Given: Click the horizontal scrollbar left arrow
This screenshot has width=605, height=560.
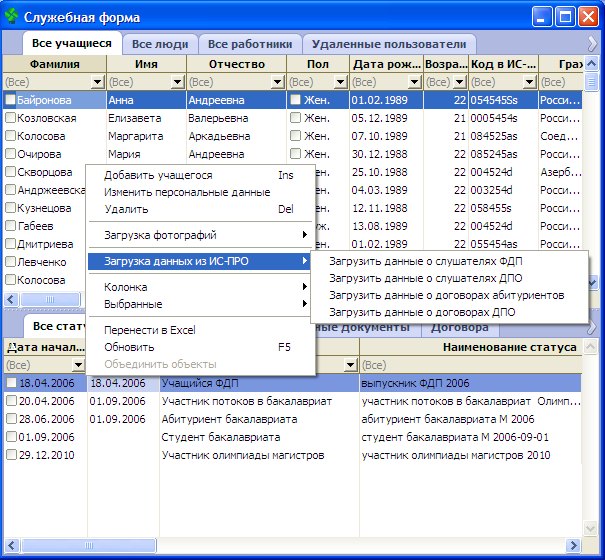Looking at the screenshot, I should [x=11, y=299].
